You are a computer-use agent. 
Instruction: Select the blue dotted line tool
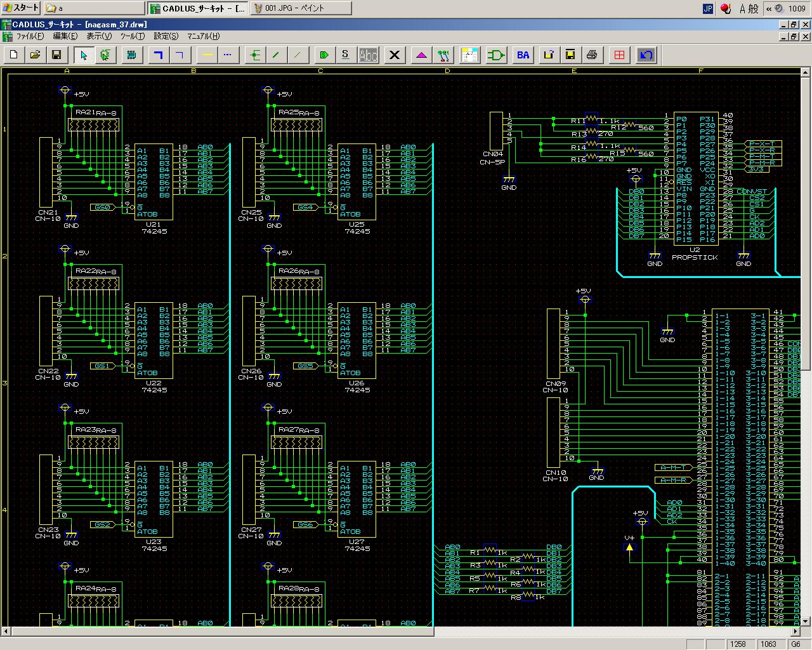[228, 55]
